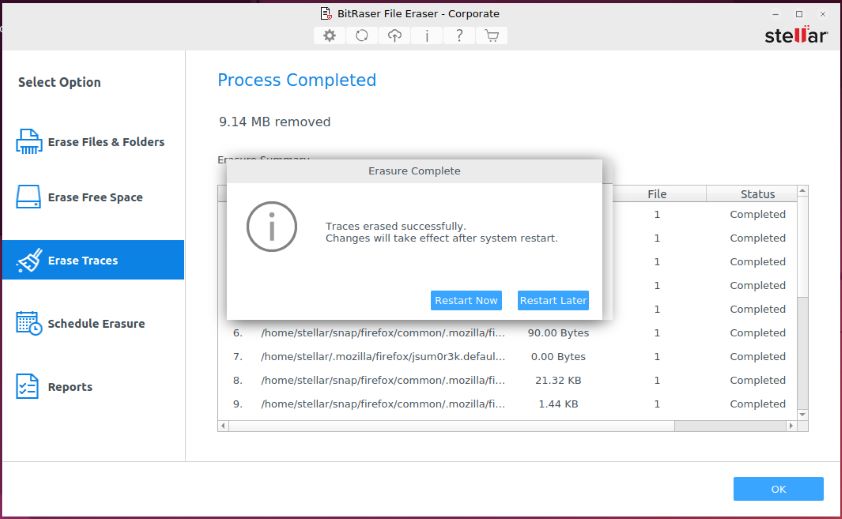The width and height of the screenshot is (842, 519).
Task: Click the OK button
Action: coord(779,489)
